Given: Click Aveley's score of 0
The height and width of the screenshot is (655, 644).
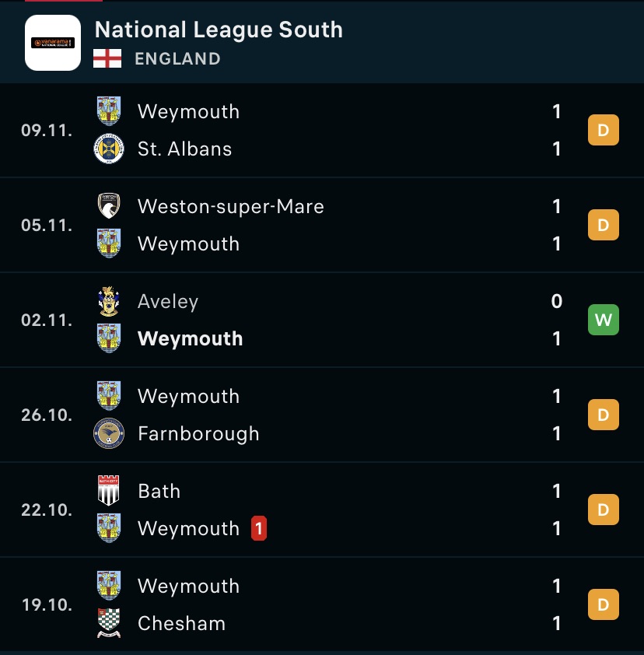Looking at the screenshot, I should pos(556,301).
